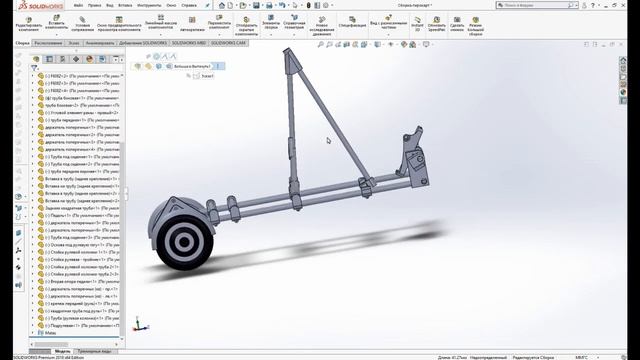Toggle Режим большой сборки
Viewport: 640px width, 360px height.
[476, 26]
